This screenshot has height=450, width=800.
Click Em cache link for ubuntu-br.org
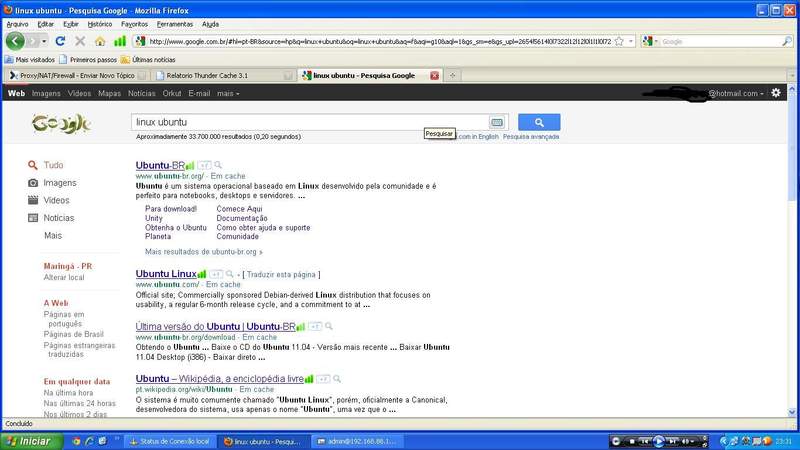[228, 176]
